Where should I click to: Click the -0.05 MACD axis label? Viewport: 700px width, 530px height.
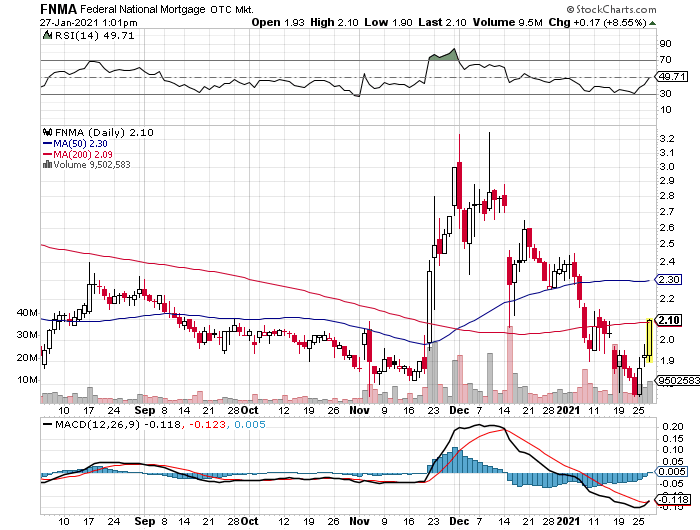[x=671, y=484]
